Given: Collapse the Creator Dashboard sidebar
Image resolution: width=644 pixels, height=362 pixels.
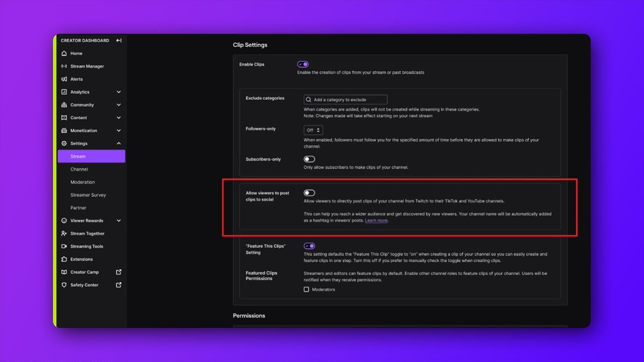Looking at the screenshot, I should pos(119,41).
